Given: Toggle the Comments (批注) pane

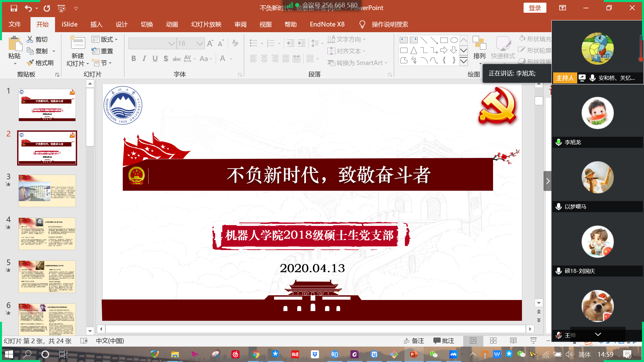Looking at the screenshot, I should (x=443, y=341).
